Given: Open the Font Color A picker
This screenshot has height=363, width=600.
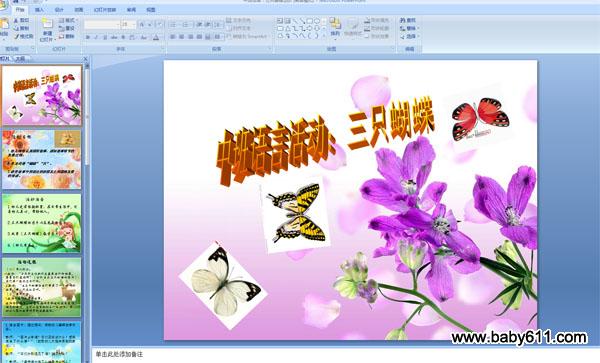Looking at the screenshot, I should click(x=156, y=37).
